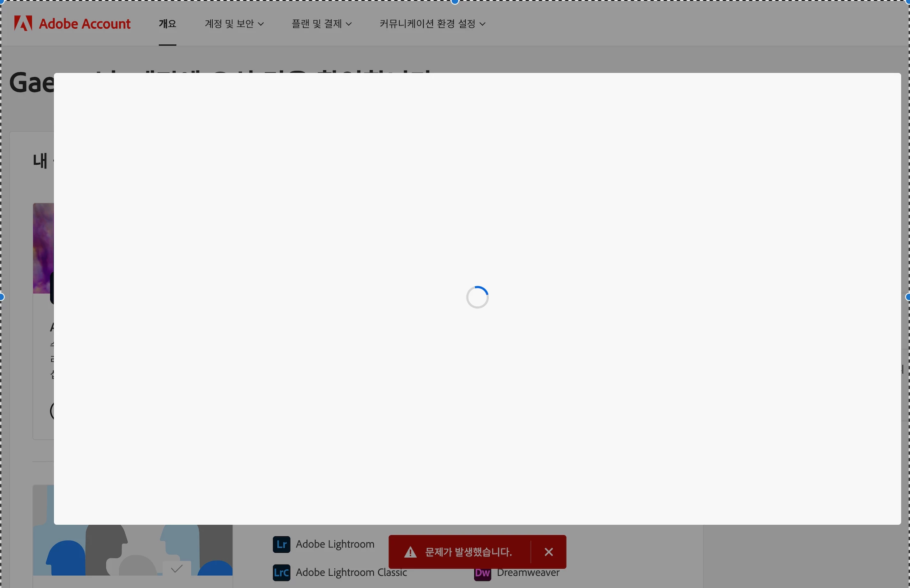Open the Adobe Lightroom Classic link

click(351, 573)
